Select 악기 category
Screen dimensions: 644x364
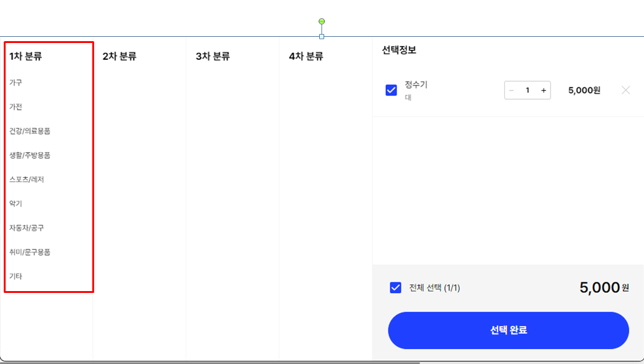click(15, 203)
